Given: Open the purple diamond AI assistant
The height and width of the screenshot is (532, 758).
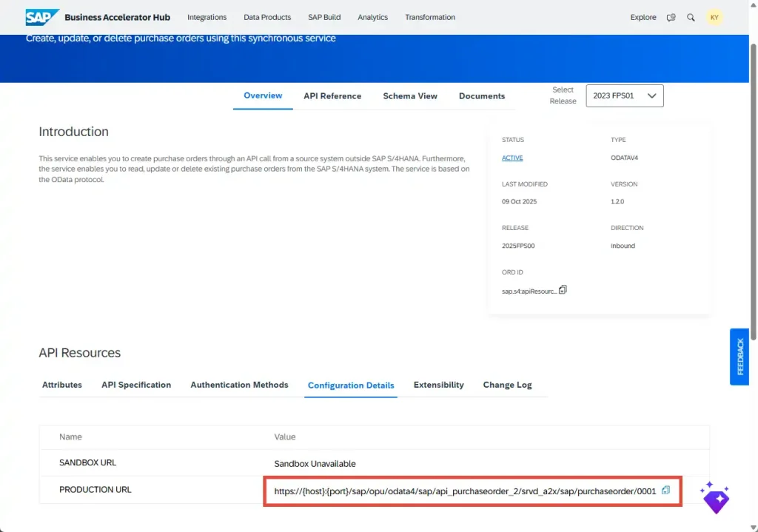Looking at the screenshot, I should (715, 498).
